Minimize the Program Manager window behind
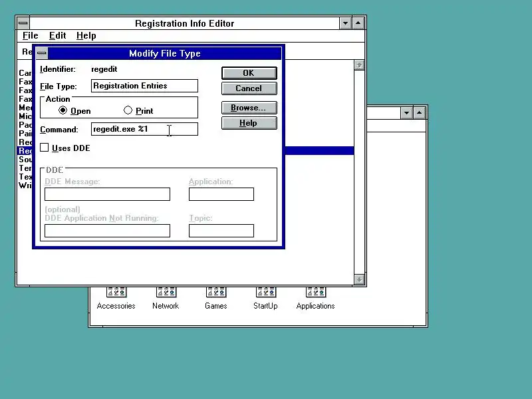Screen dimensions: 532x399 [406, 113]
